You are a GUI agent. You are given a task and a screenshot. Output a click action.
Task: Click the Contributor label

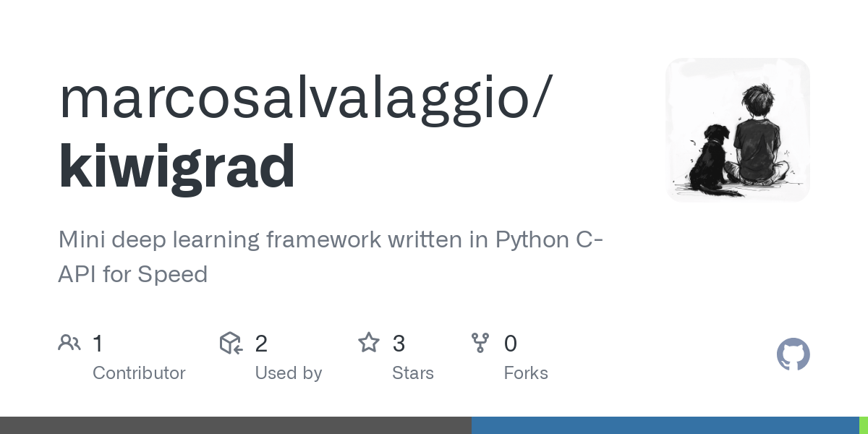139,373
